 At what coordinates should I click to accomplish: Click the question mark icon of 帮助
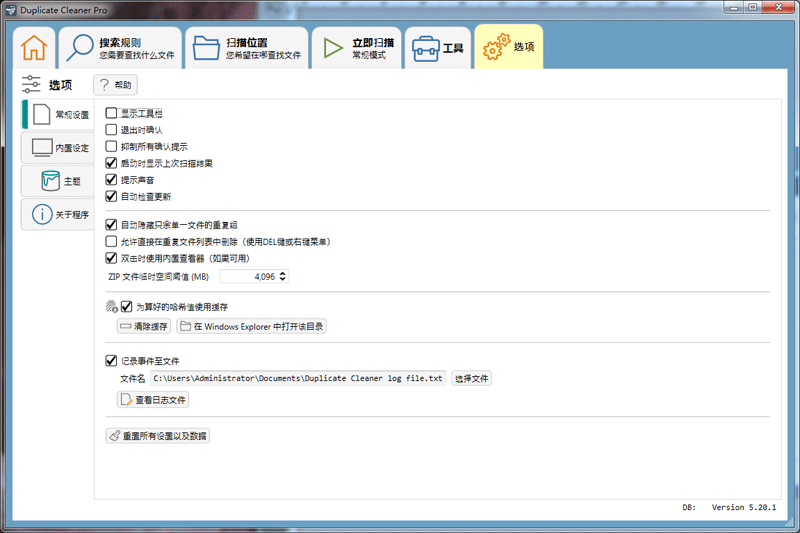click(x=104, y=85)
